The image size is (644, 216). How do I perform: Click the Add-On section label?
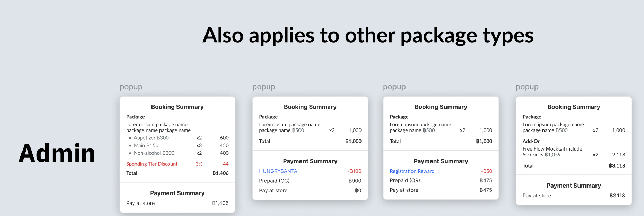tap(531, 141)
